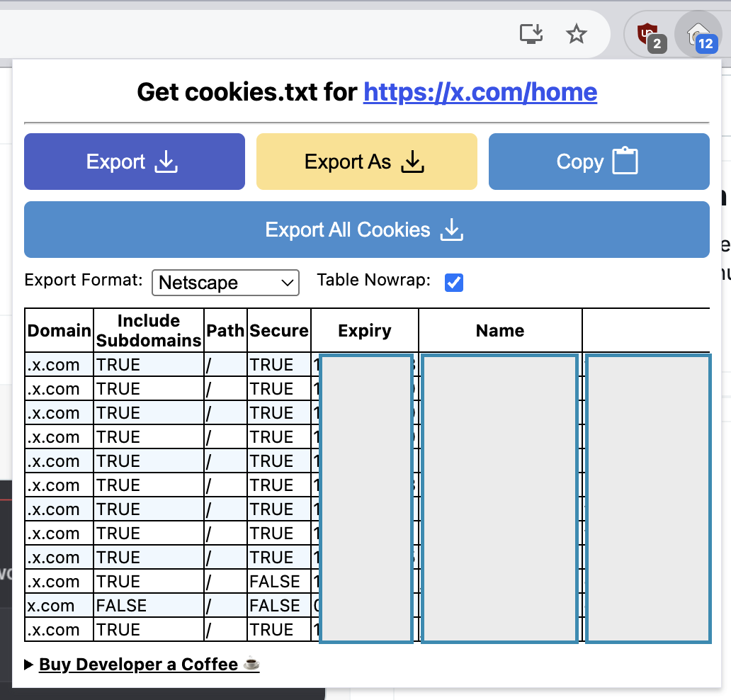Open the https://x.com/home link
Screen dimensions: 731x700
[480, 91]
